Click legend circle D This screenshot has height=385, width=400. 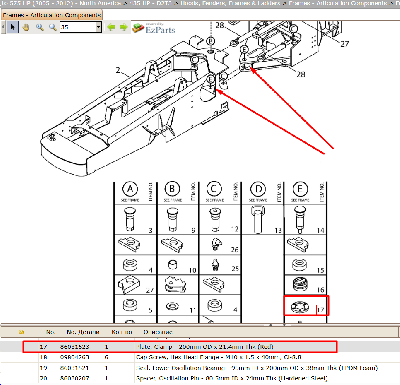point(258,189)
